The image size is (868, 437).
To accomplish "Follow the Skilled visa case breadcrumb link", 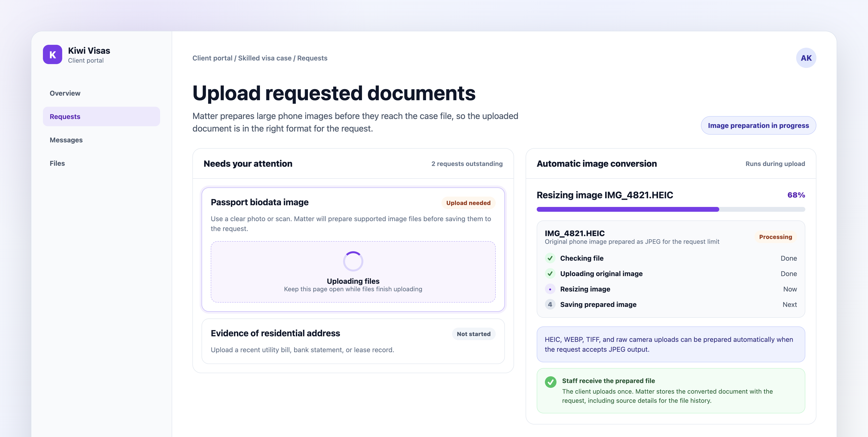I will click(264, 58).
